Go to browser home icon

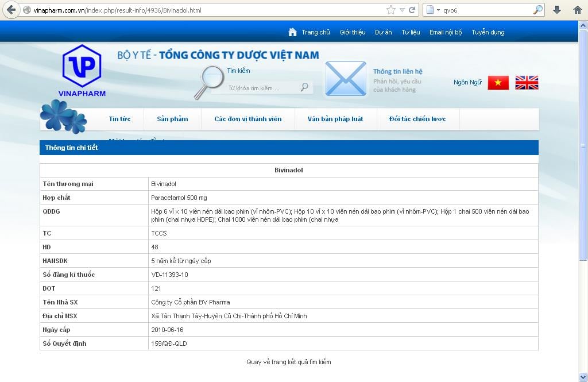(x=578, y=10)
